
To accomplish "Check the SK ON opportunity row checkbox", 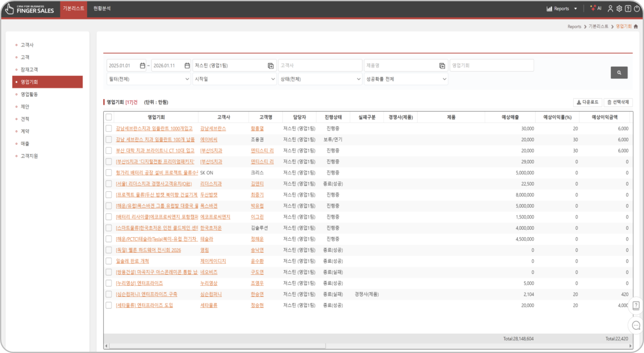I will 109,173.
